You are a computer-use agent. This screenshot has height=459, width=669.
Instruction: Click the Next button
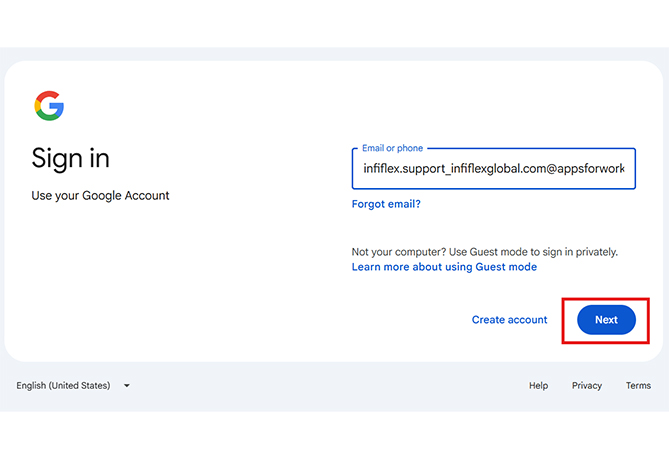pos(606,320)
